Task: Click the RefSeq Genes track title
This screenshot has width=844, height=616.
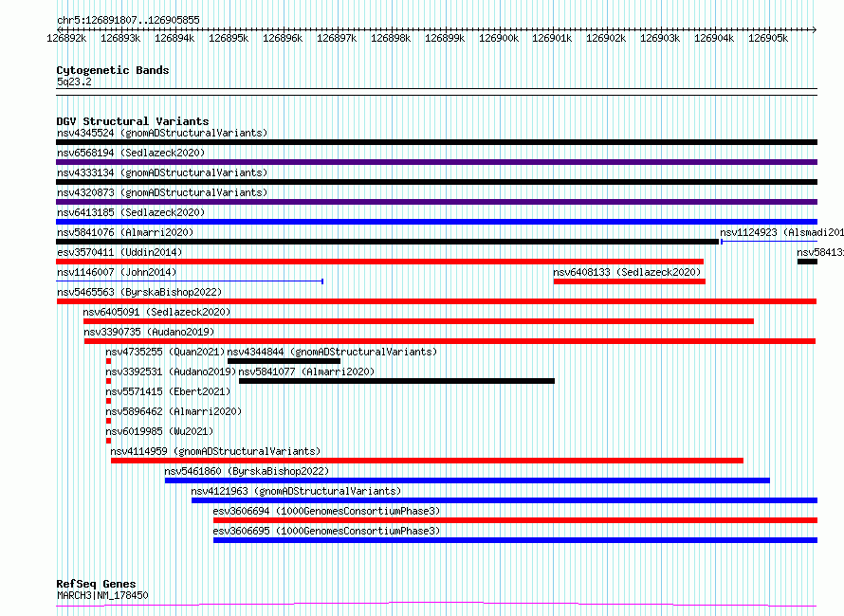Action: coord(96,585)
